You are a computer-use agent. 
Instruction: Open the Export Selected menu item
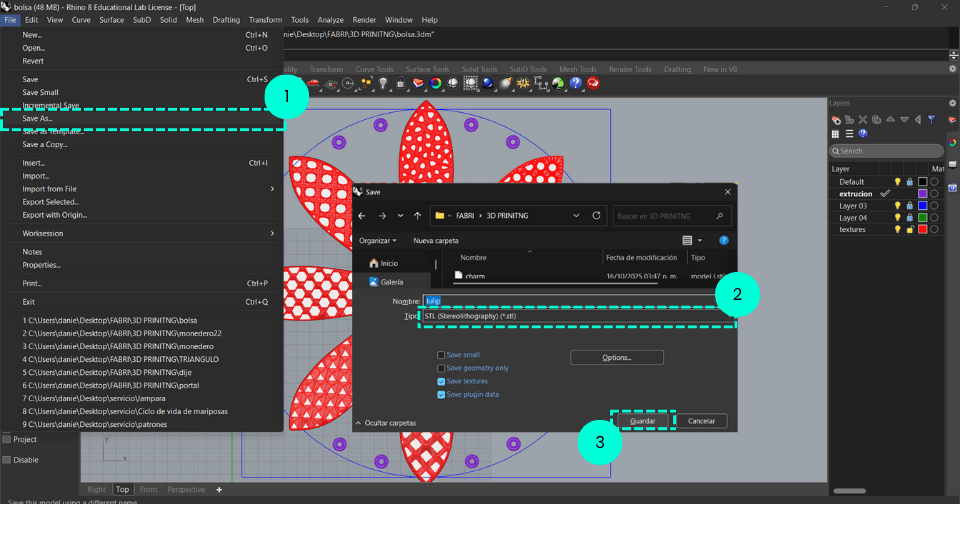click(50, 202)
